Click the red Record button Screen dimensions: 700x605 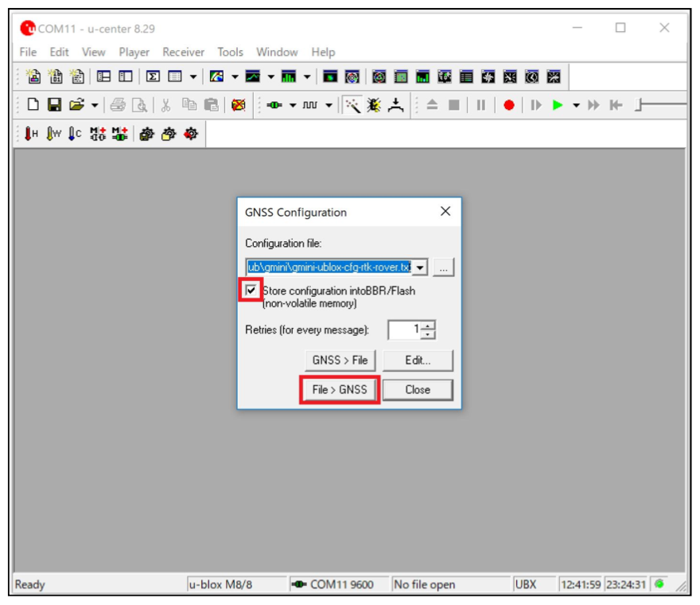tap(509, 105)
